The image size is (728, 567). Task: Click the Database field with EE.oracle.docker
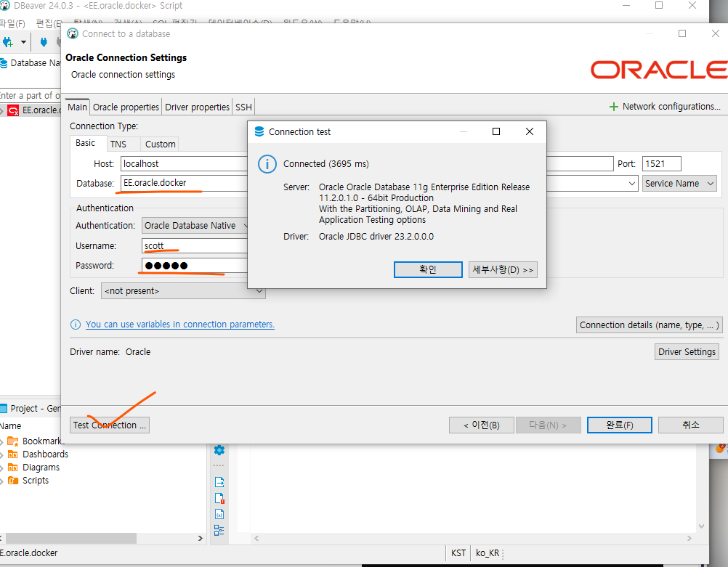click(x=184, y=183)
